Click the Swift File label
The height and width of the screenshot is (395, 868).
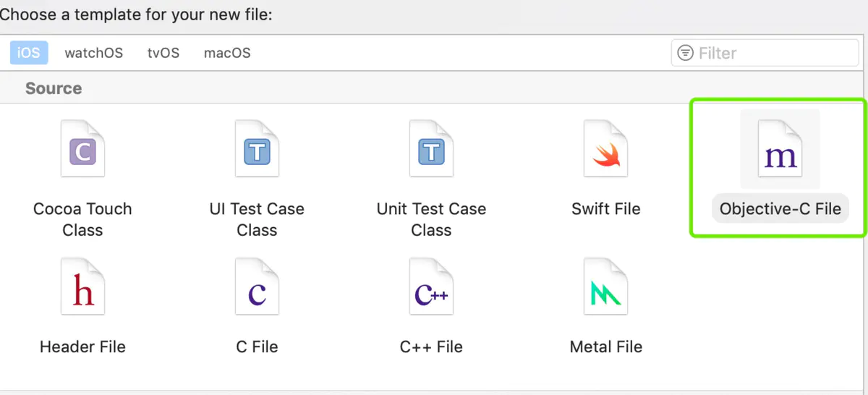click(606, 209)
